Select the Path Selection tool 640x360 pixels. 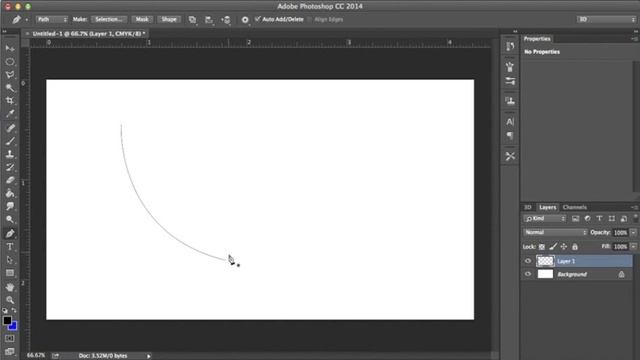pos(10,260)
